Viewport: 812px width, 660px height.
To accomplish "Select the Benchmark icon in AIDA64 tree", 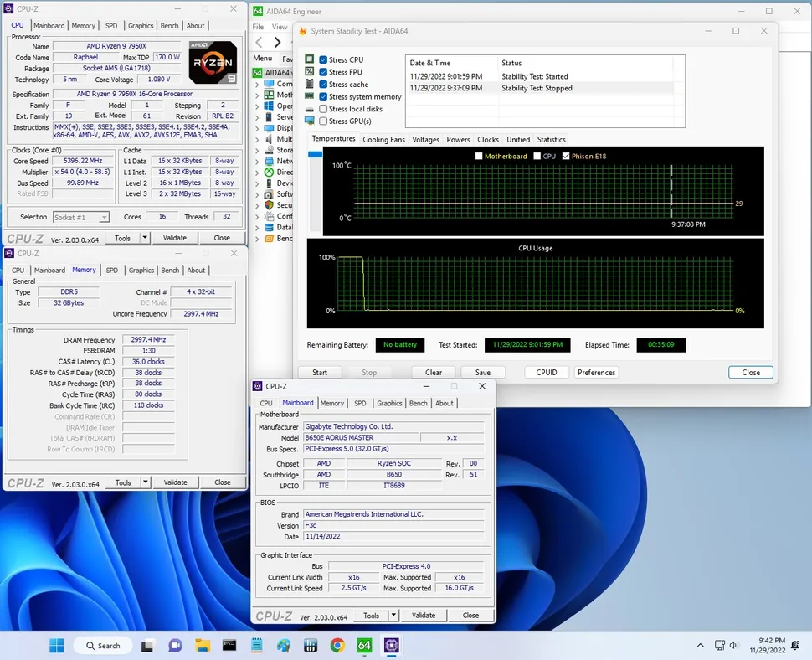I will [270, 239].
